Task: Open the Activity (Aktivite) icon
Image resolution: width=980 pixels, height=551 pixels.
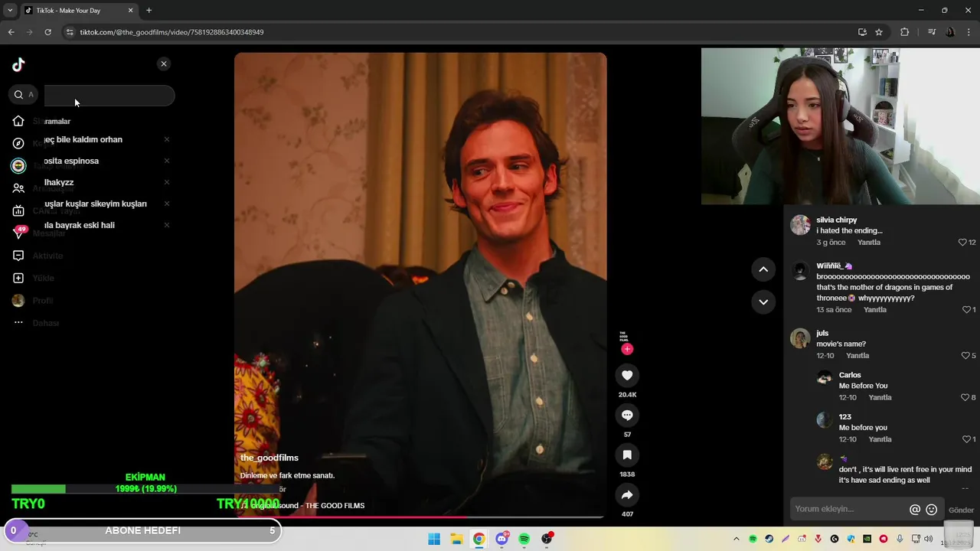Action: pyautogui.click(x=18, y=256)
